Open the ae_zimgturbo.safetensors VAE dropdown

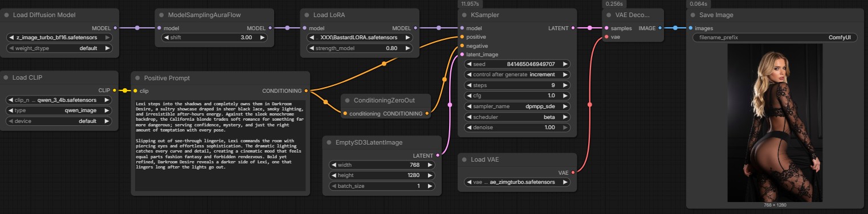click(518, 182)
